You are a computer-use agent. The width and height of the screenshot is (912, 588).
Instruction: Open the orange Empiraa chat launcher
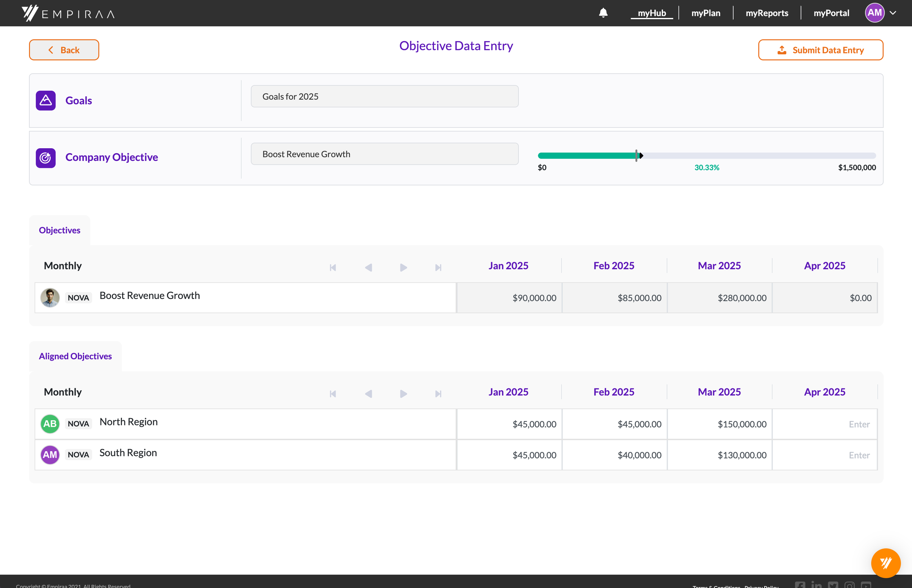[x=885, y=563]
